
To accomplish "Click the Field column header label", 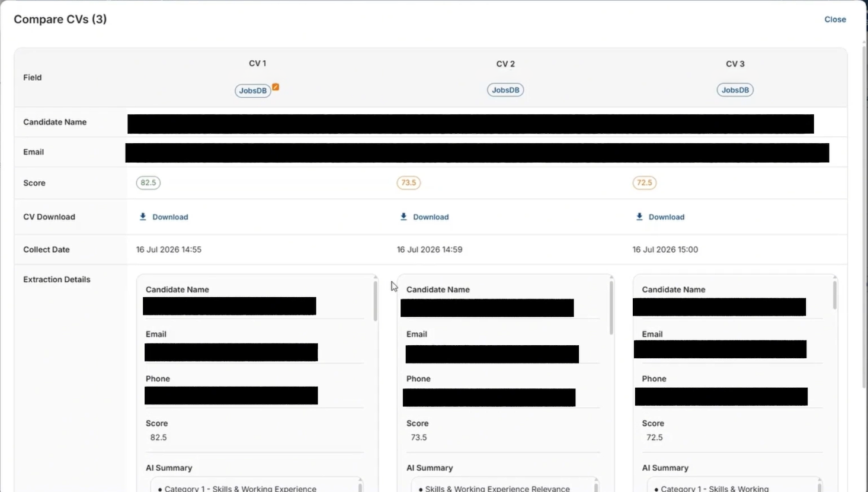I will pyautogui.click(x=33, y=78).
